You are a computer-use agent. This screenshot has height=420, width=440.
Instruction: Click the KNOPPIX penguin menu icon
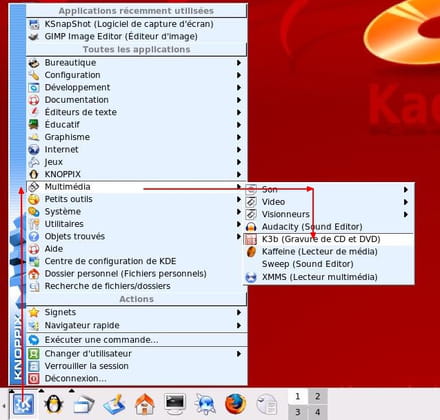pos(34,174)
